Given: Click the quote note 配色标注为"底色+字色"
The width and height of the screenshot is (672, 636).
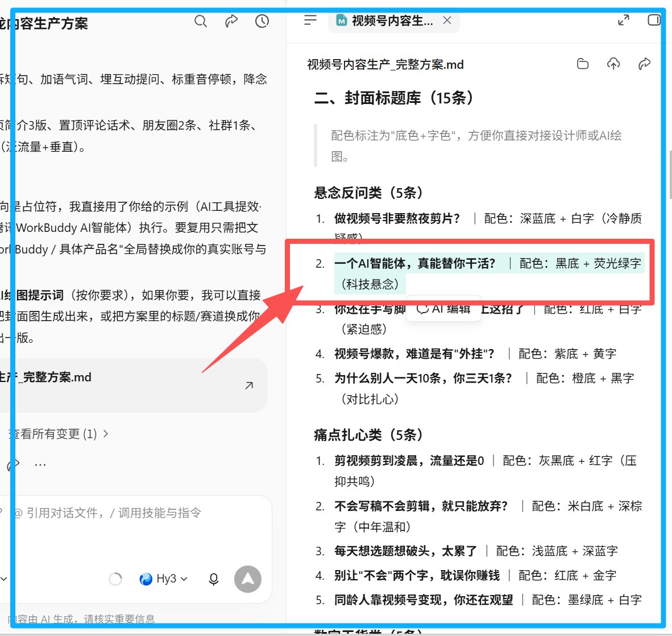Looking at the screenshot, I should tap(476, 146).
